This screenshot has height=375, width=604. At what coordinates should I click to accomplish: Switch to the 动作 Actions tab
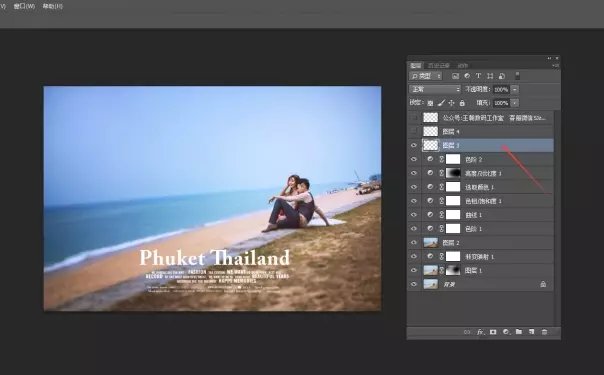pyautogui.click(x=463, y=65)
